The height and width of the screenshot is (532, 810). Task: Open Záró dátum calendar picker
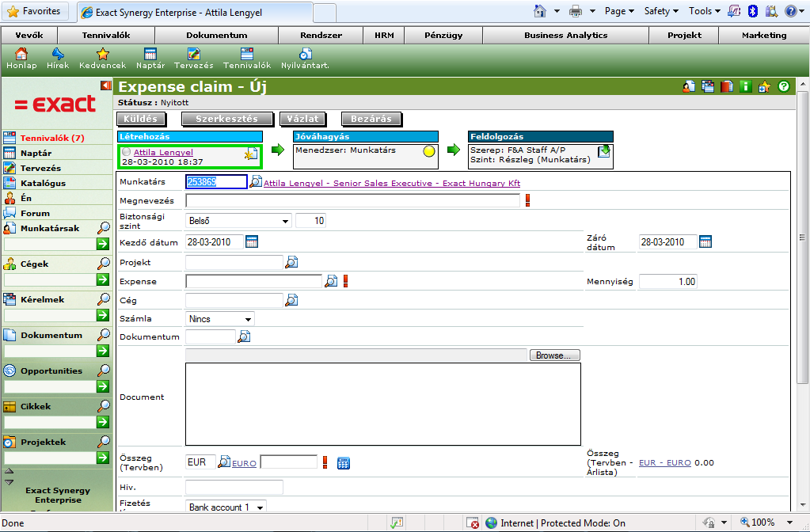click(x=705, y=241)
